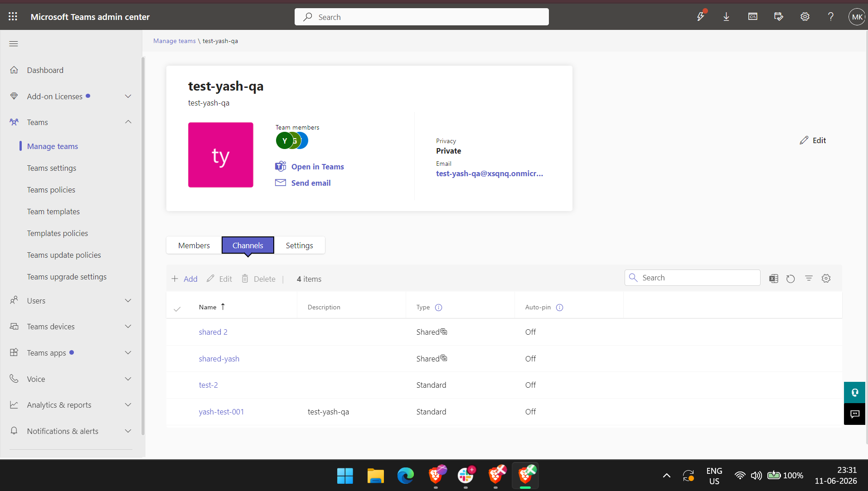The height and width of the screenshot is (491, 868).
Task: Open File Explorer from taskbar
Action: point(375,476)
